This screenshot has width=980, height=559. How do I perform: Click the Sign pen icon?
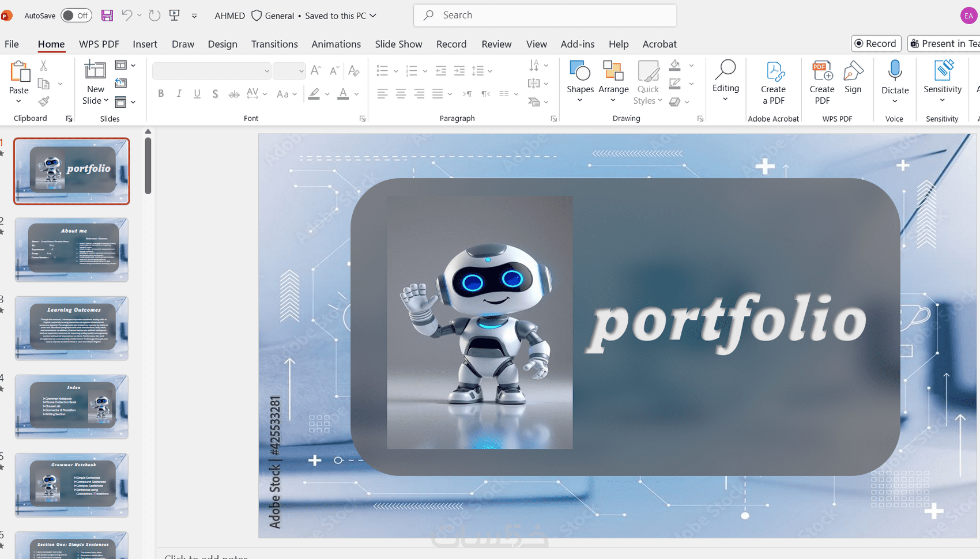click(853, 71)
